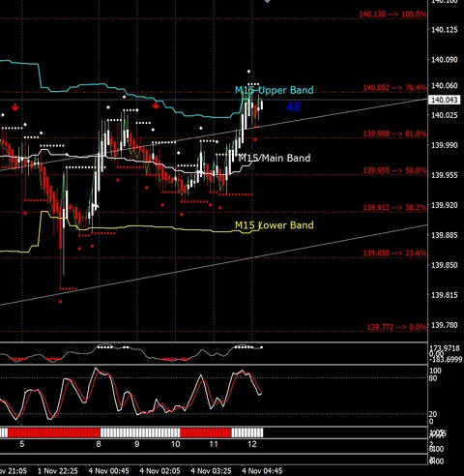Click the blue 48 countdown number

coord(294,106)
